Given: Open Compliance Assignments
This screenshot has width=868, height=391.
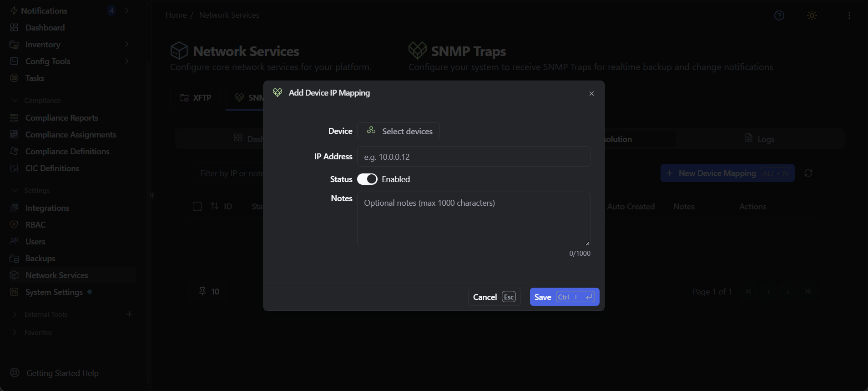Looking at the screenshot, I should 71,134.
